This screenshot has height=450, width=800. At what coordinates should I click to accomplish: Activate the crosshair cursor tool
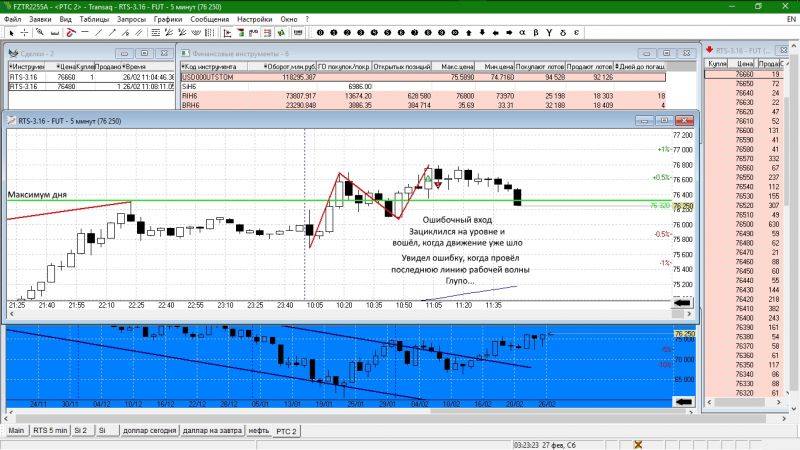(23, 33)
